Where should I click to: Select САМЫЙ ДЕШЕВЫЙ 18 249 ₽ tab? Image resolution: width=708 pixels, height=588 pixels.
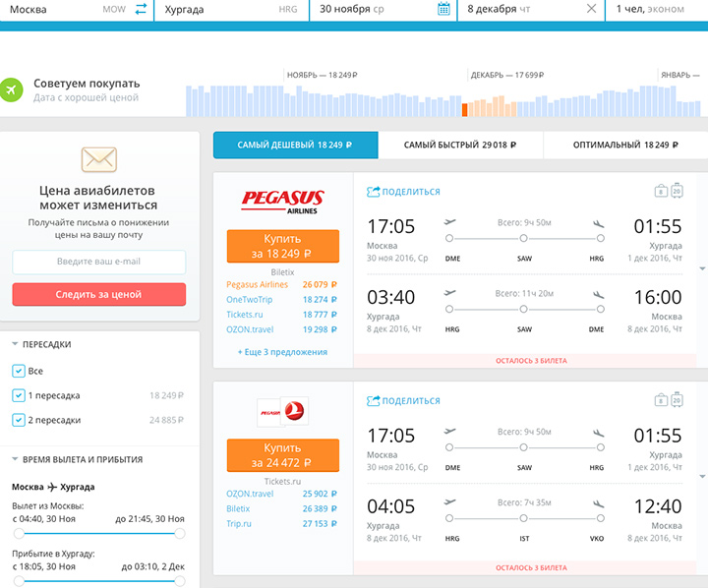point(295,145)
